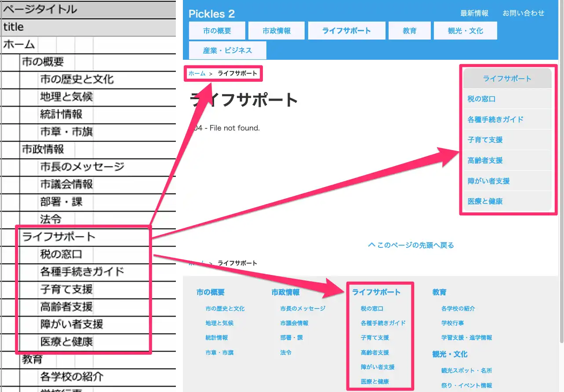Open 市長のメッセージ in the footer sitemap
The height and width of the screenshot is (392, 564).
pos(302,309)
